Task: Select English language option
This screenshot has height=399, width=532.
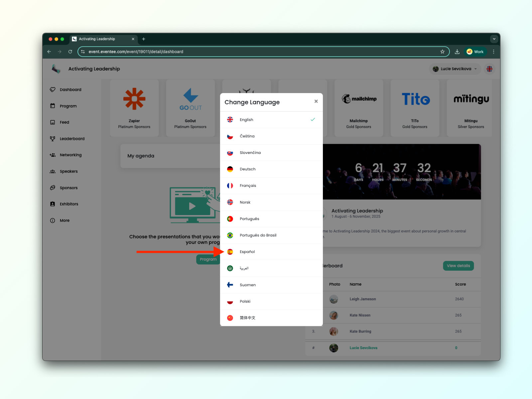Action: 271,120
